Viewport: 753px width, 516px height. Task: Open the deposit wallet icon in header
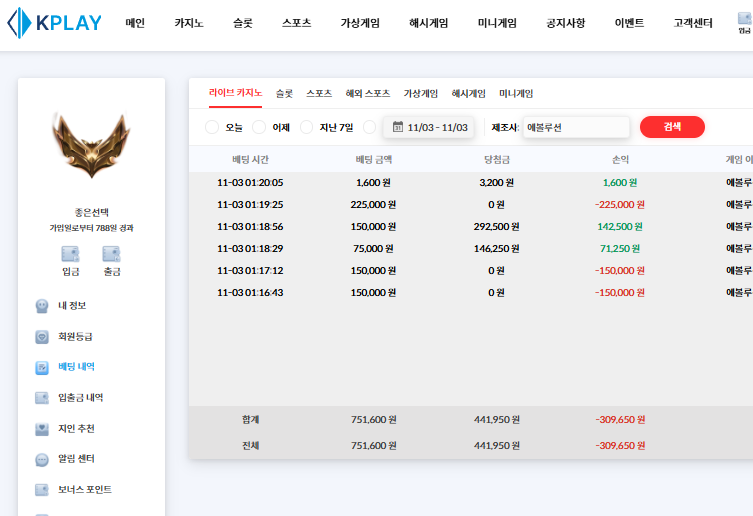click(x=744, y=19)
